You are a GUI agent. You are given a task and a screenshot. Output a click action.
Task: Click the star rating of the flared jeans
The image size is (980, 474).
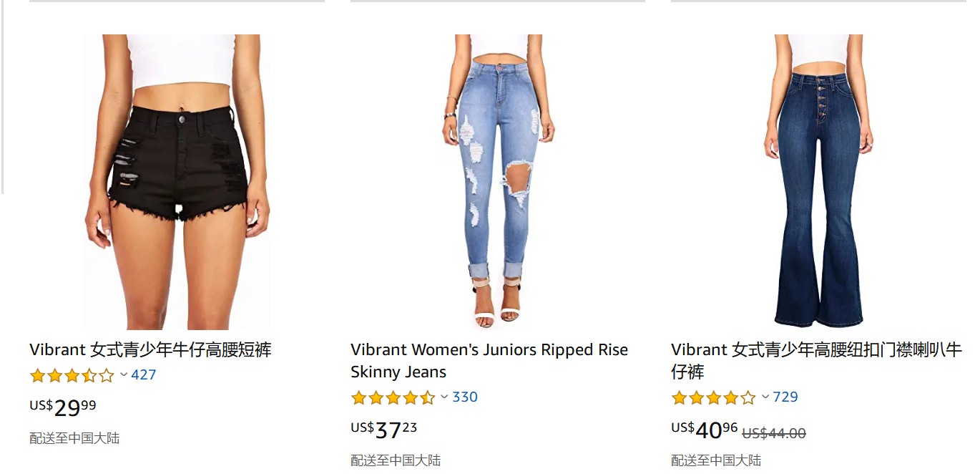[x=713, y=397]
